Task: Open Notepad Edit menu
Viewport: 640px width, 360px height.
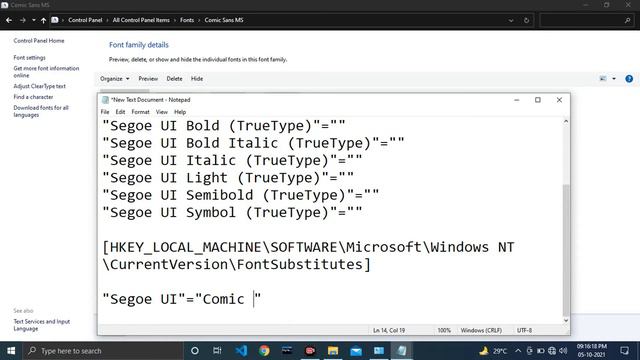Action: click(x=120, y=112)
